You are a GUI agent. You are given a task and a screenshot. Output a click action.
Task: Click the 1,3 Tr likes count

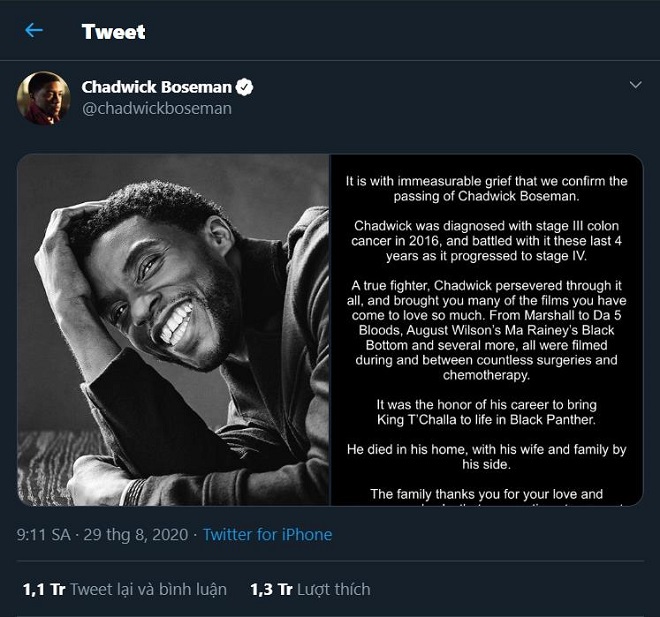(x=270, y=589)
